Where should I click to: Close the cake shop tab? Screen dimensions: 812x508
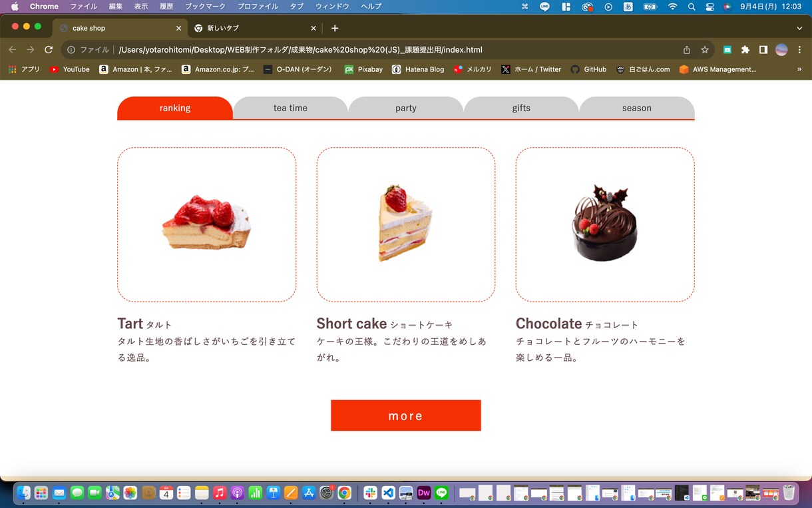178,28
